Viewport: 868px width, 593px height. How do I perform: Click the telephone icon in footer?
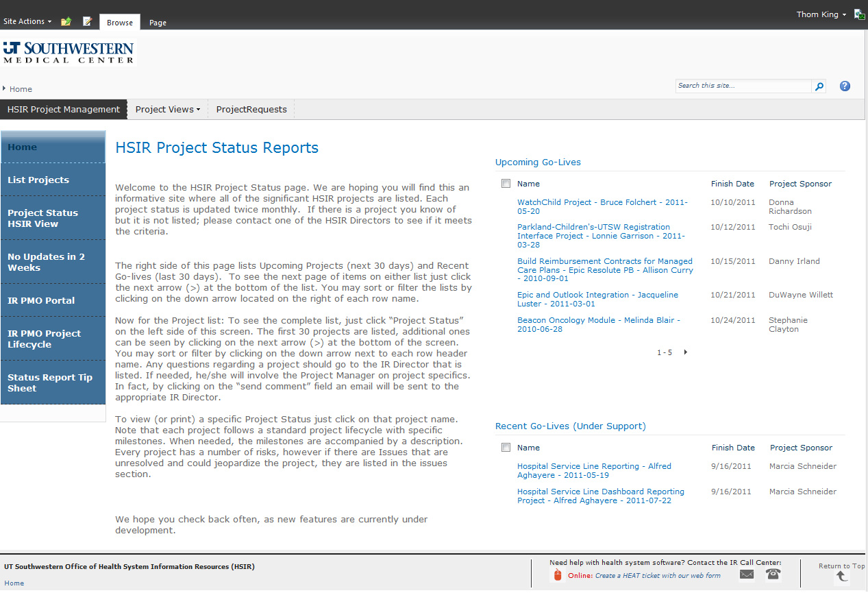[773, 574]
